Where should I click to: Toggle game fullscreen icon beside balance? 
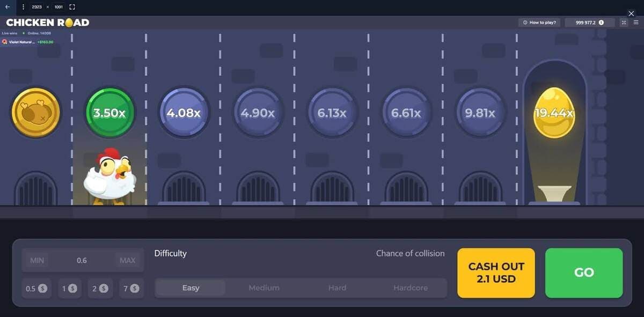tap(624, 23)
